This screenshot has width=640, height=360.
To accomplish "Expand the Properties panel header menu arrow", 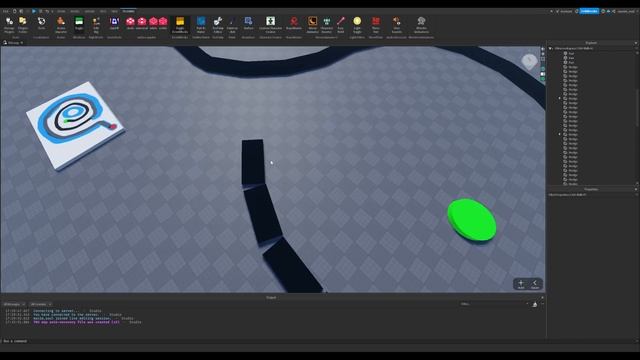I will pyautogui.click(x=636, y=189).
